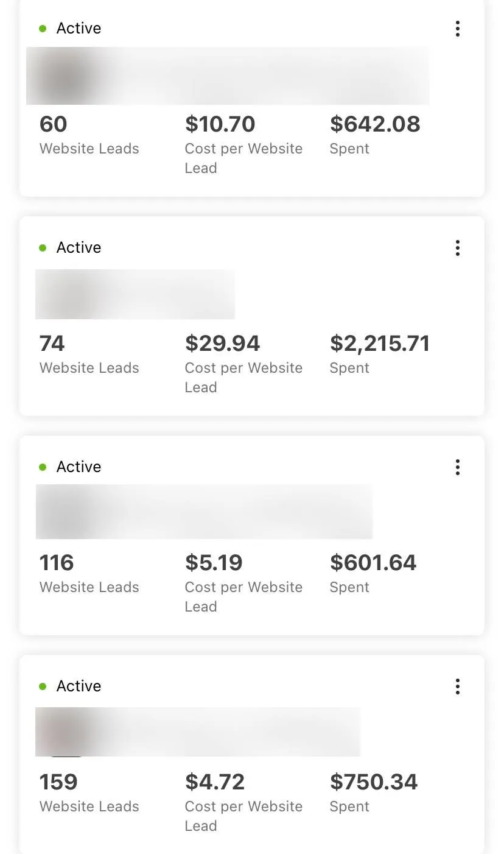Viewport: 504px width, 854px height.
Task: Select blurred campaign name above 74 Website Leads
Action: [x=135, y=294]
